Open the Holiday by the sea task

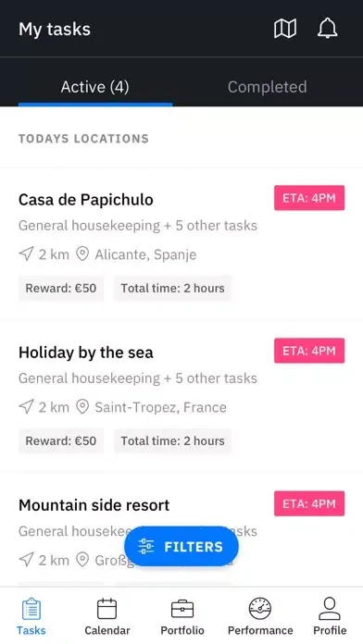pyautogui.click(x=181, y=396)
